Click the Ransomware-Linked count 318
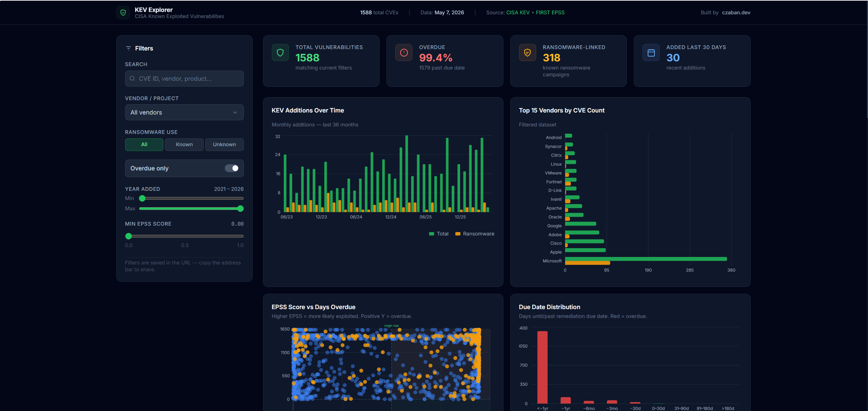 point(551,58)
